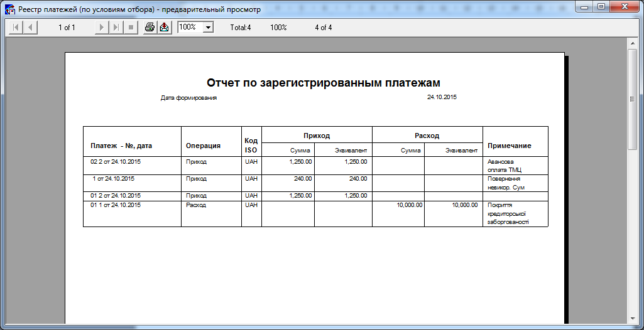Image resolution: width=644 pixels, height=330 pixels.
Task: Click cell '01 2 от 24.10.2015'
Action: pyautogui.click(x=116, y=196)
